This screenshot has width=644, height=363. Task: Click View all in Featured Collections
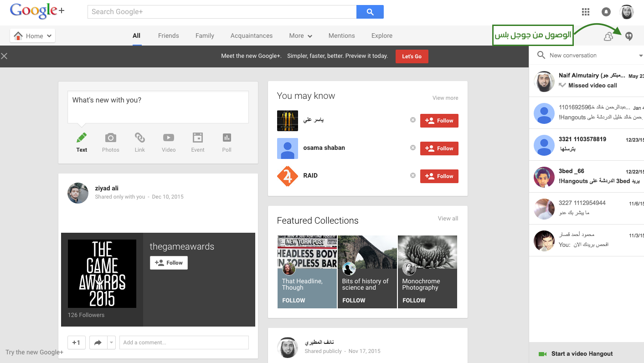coord(448,219)
